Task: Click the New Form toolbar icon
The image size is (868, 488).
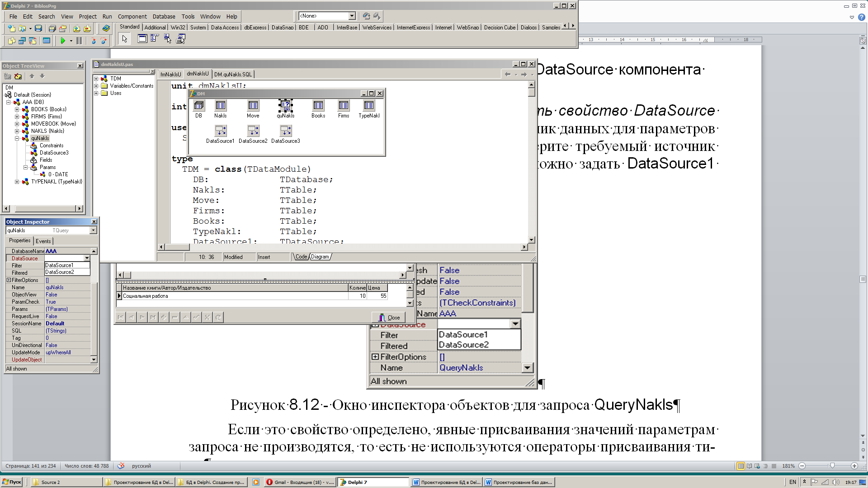Action: point(46,41)
